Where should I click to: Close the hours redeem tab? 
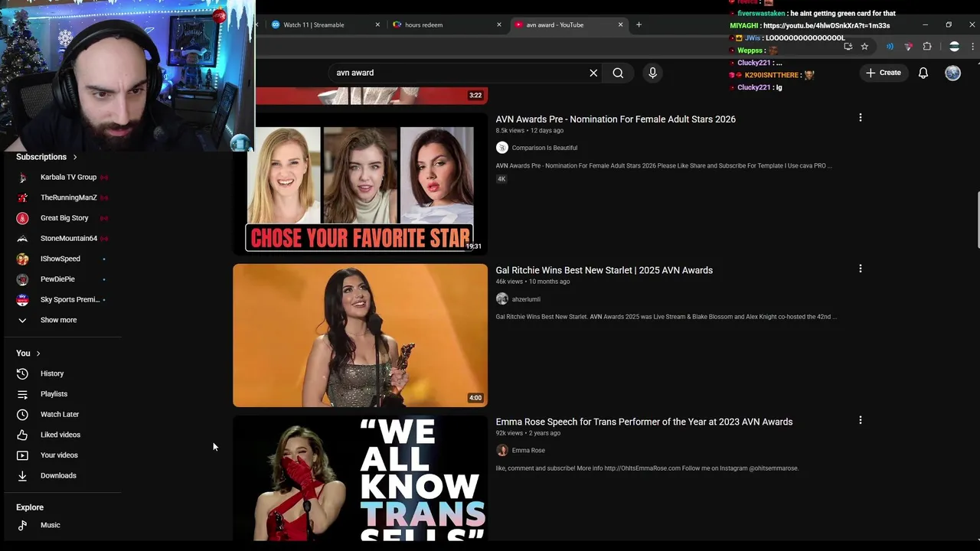tap(499, 24)
